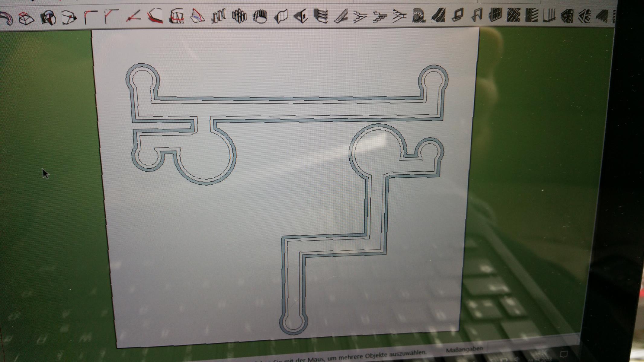Open the Windows notification center icon

(x=563, y=354)
